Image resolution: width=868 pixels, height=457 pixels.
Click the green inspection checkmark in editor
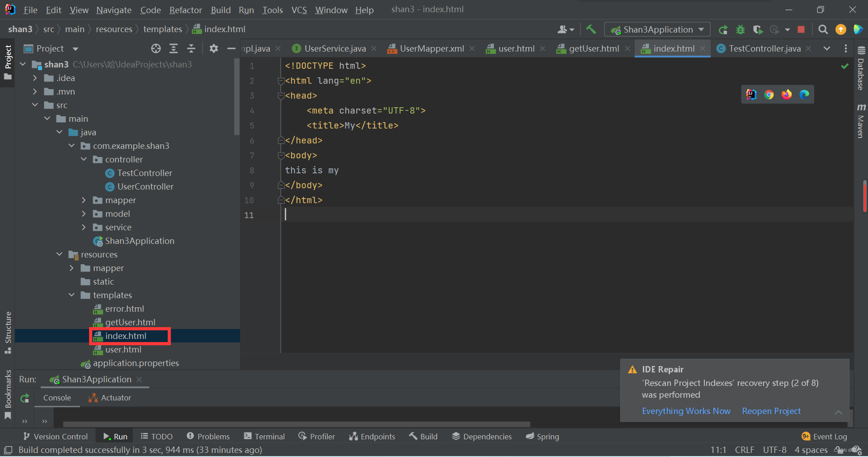click(844, 66)
